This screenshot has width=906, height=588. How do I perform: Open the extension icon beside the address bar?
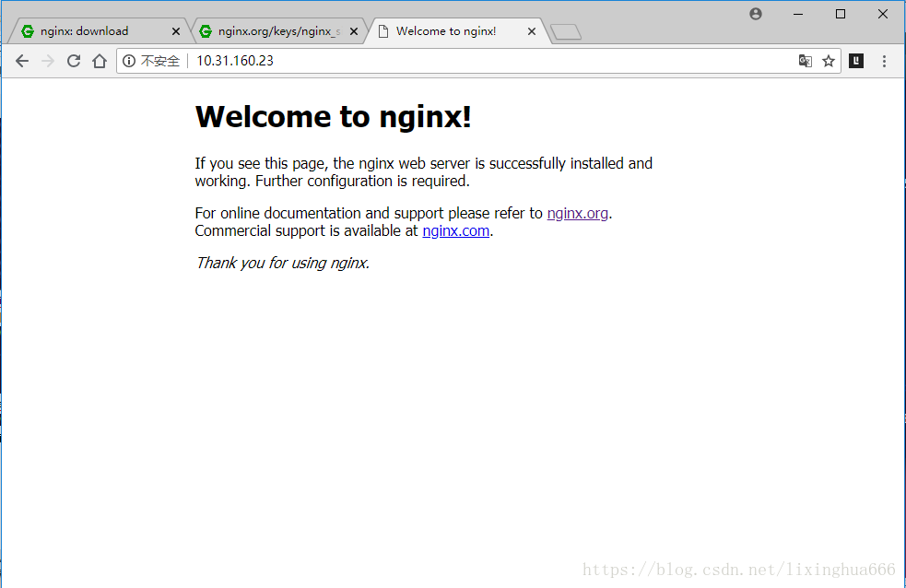(856, 61)
